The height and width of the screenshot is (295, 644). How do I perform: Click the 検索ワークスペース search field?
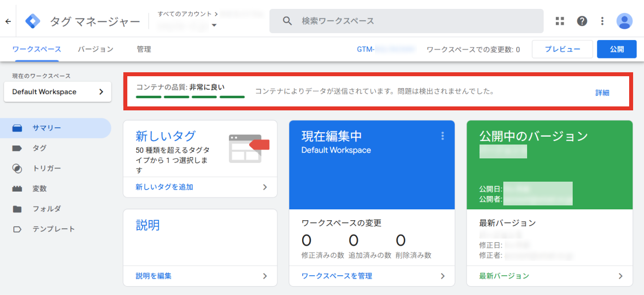tap(406, 21)
